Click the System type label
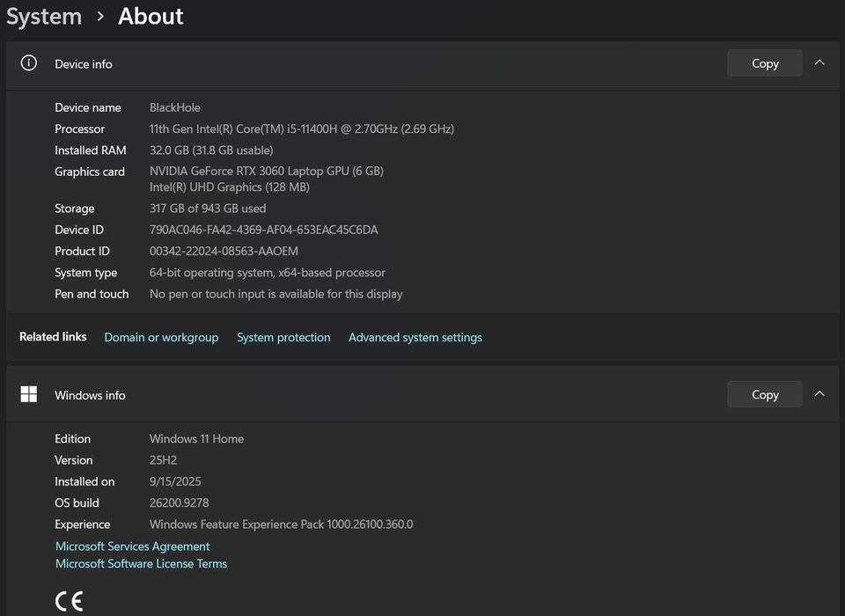845x616 pixels. coord(85,272)
